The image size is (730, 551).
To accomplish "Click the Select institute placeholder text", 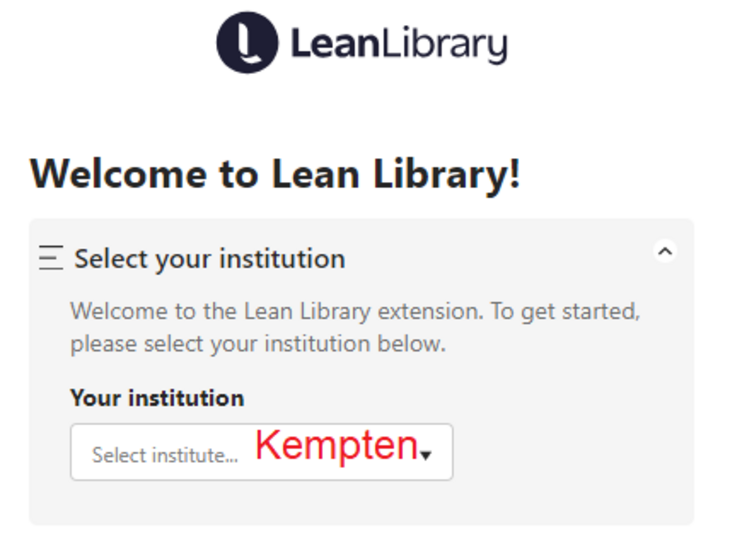I will (165, 455).
